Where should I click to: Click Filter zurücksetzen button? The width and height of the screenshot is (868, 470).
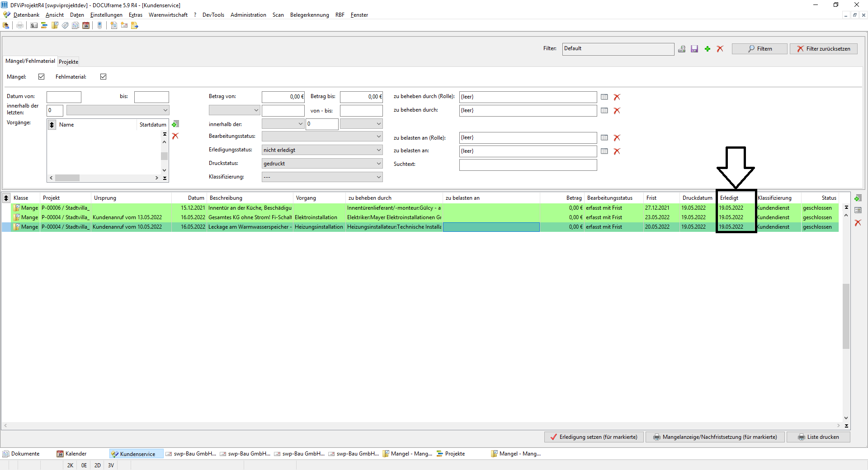pos(823,49)
